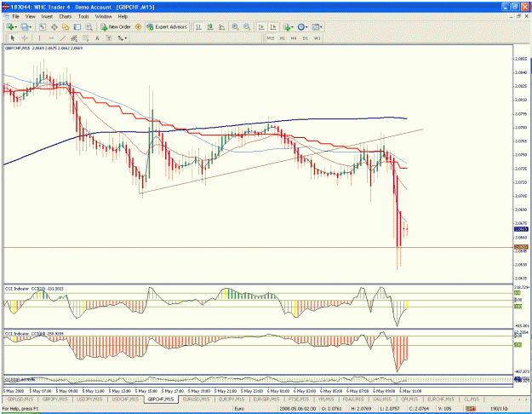Image resolution: width=532 pixels, height=414 pixels.
Task: Click the 'Euro' profile field in status bar
Action: tap(239, 409)
